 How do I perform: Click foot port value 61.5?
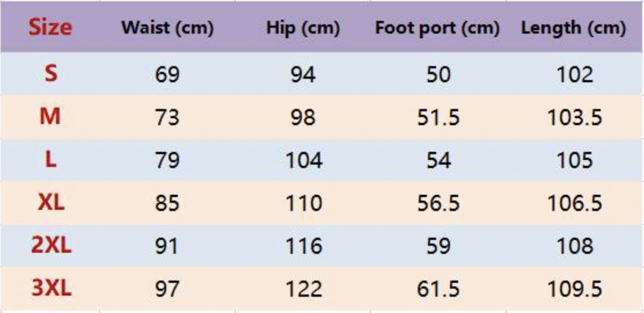tap(438, 289)
